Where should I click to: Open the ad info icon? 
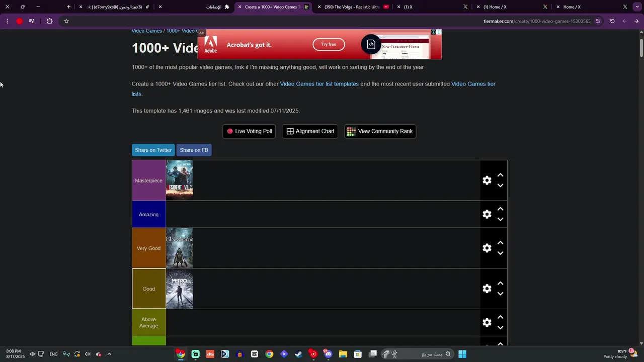[433, 32]
